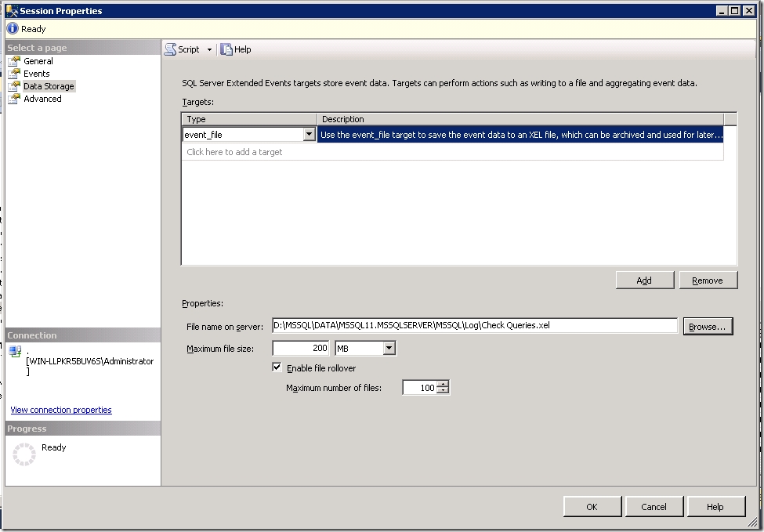
Task: Click the bottom Help button
Action: coord(715,507)
